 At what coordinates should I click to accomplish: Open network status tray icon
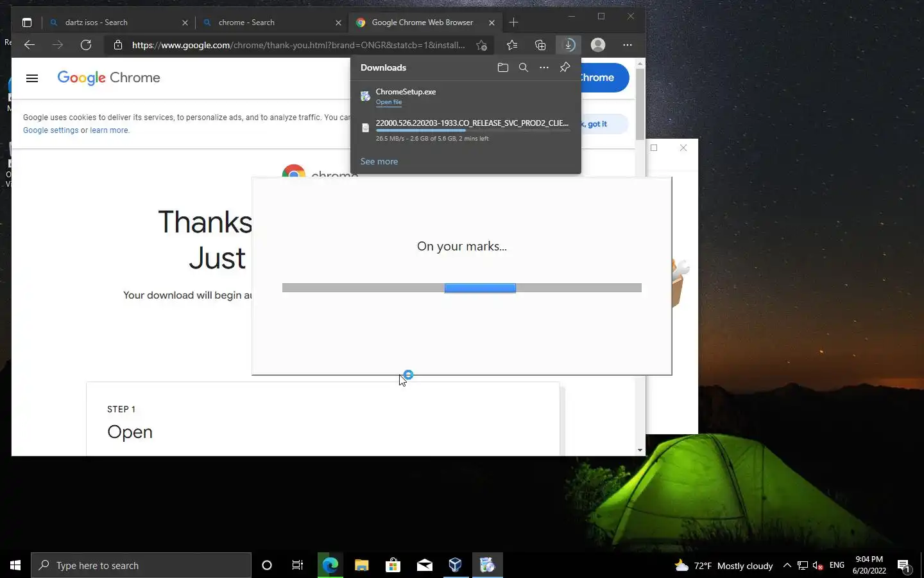802,566
